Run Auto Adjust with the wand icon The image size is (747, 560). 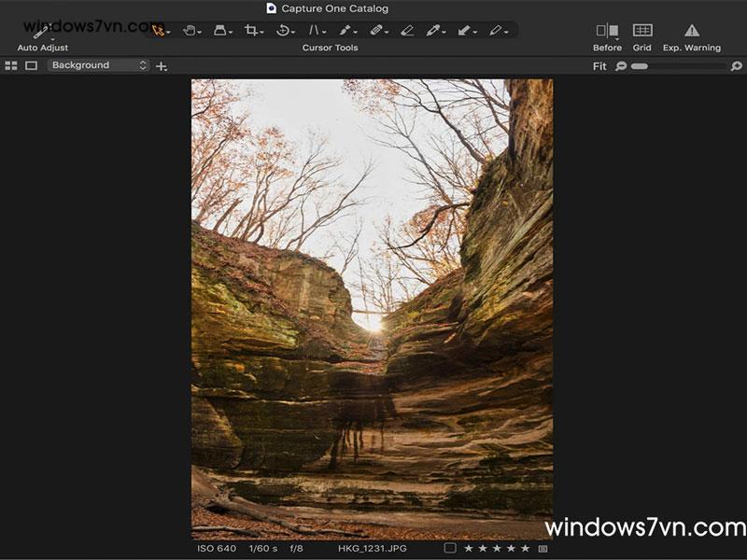coord(41,32)
